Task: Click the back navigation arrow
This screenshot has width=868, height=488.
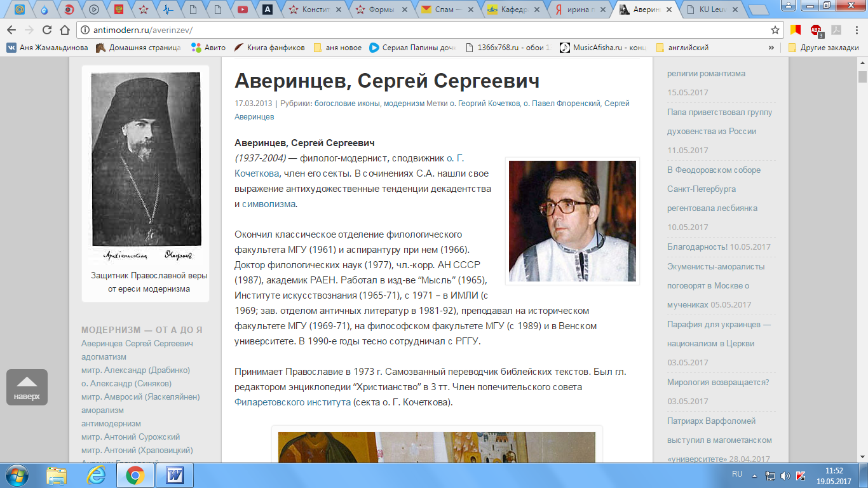Action: 12,30
